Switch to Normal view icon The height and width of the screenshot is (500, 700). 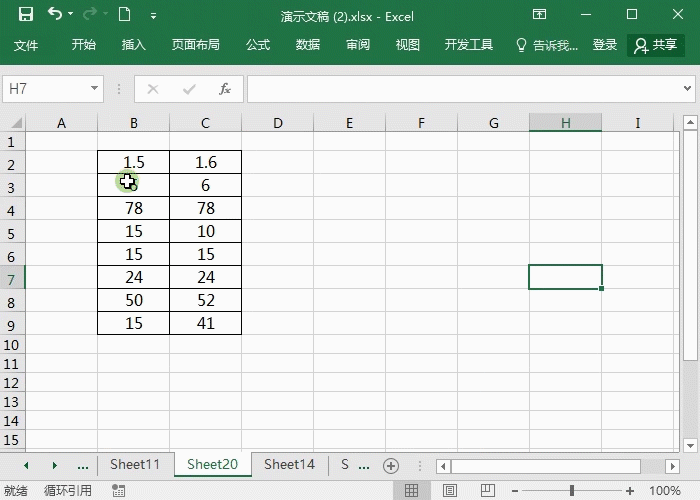pos(412,491)
